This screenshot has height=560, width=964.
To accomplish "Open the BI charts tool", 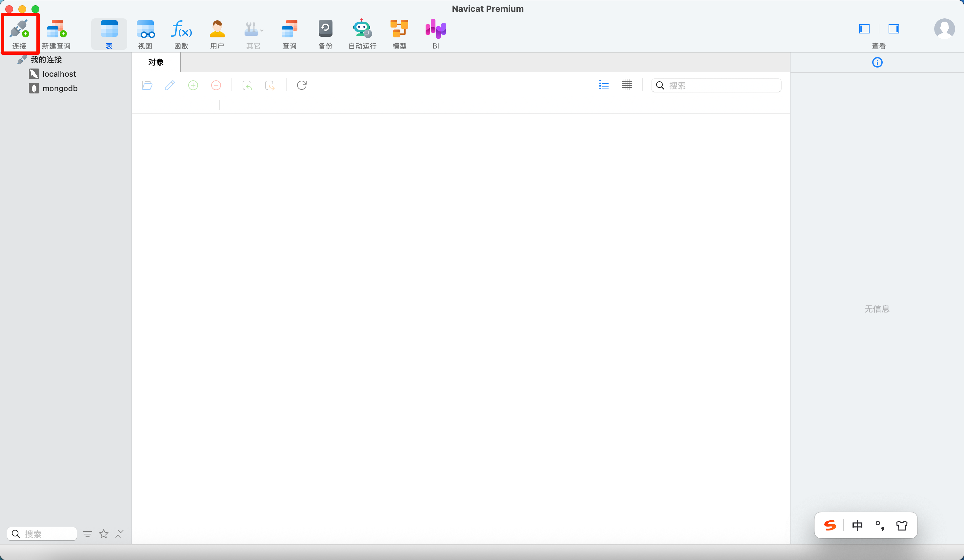I will click(x=435, y=30).
